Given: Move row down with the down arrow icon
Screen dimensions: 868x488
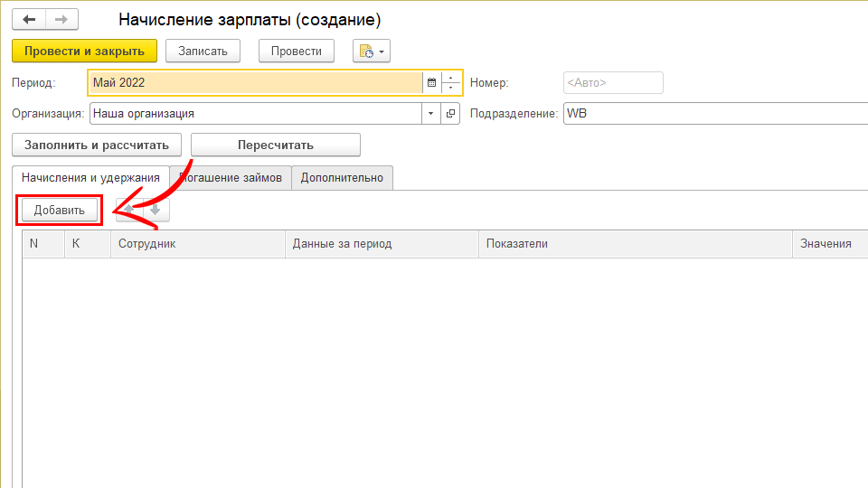Looking at the screenshot, I should click(x=156, y=210).
